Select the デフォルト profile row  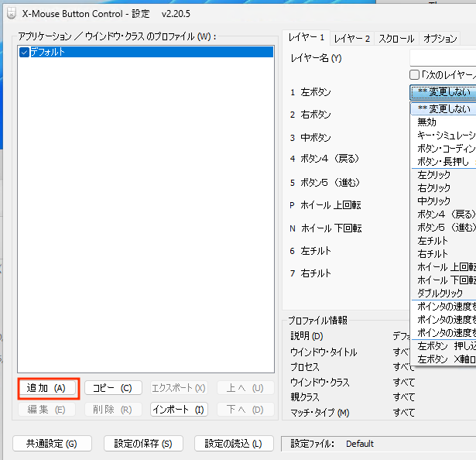[x=146, y=52]
